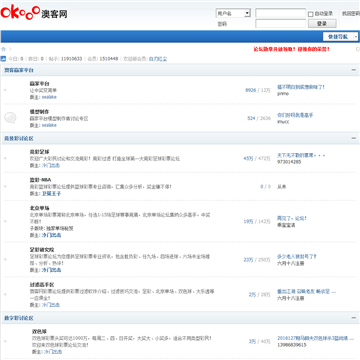360x360 pixels.
Task: Open the 篮彩-NBA forum board
Action: point(40,180)
